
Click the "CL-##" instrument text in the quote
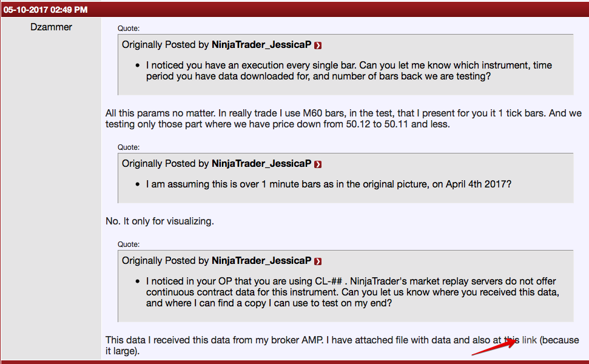coord(358,281)
